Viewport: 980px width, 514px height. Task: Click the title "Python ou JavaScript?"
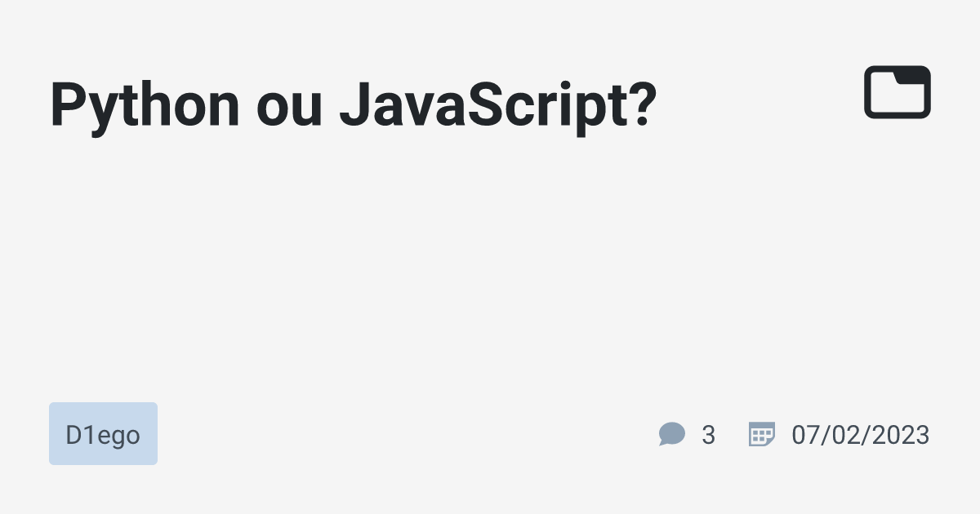point(354,106)
